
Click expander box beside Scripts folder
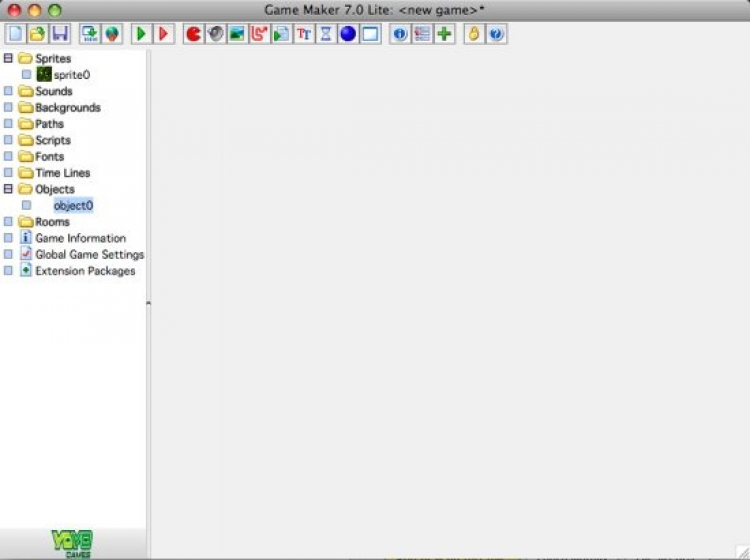(8, 140)
